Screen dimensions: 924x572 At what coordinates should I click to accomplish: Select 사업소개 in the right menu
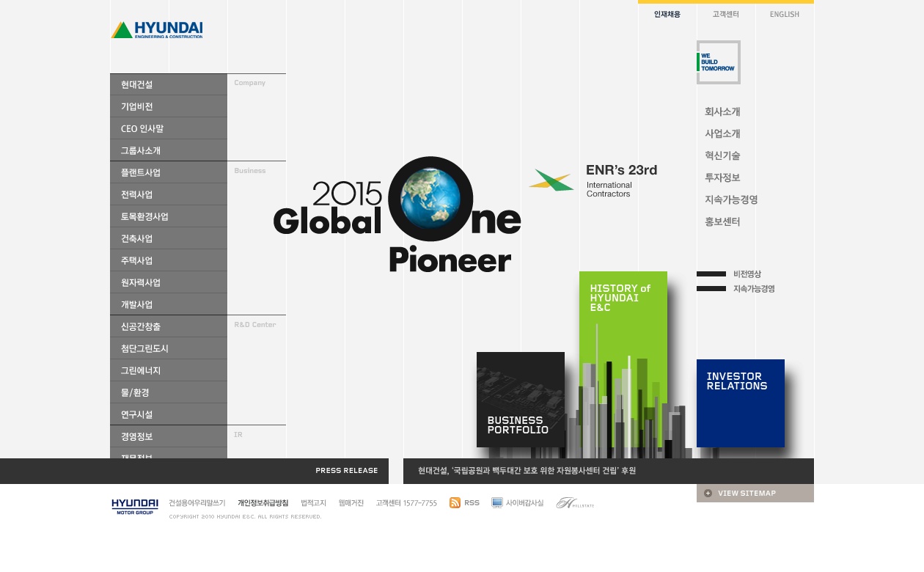(722, 133)
